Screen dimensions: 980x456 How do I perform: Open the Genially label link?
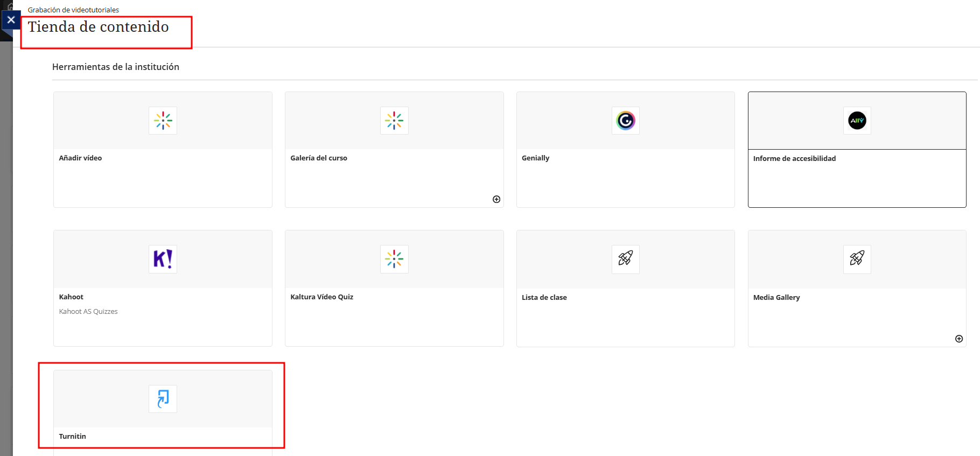point(535,158)
